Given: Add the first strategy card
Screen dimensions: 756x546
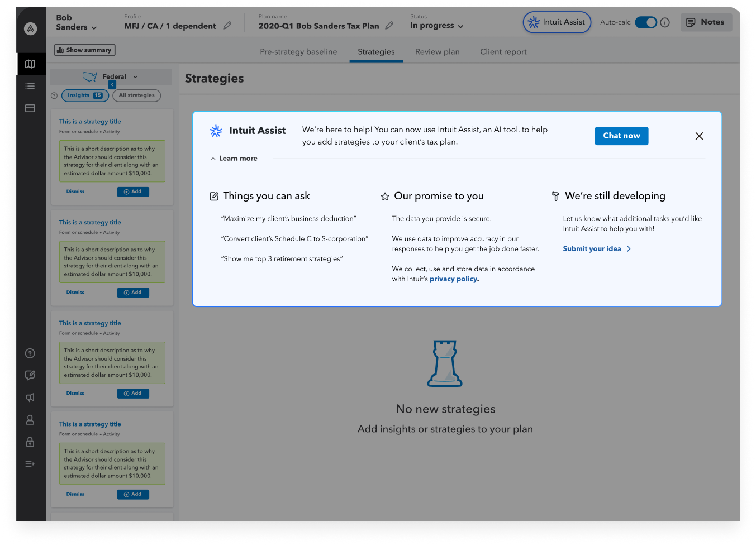Looking at the screenshot, I should 133,191.
